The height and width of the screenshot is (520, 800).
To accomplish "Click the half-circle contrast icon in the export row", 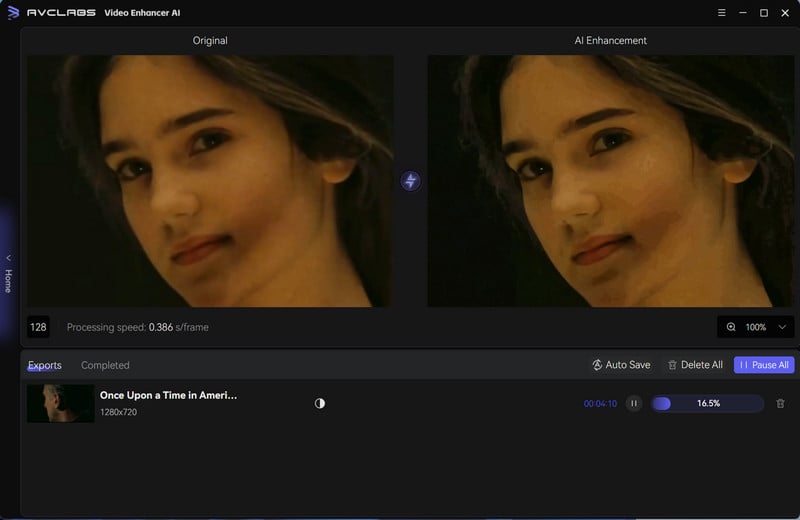I will tap(320, 404).
